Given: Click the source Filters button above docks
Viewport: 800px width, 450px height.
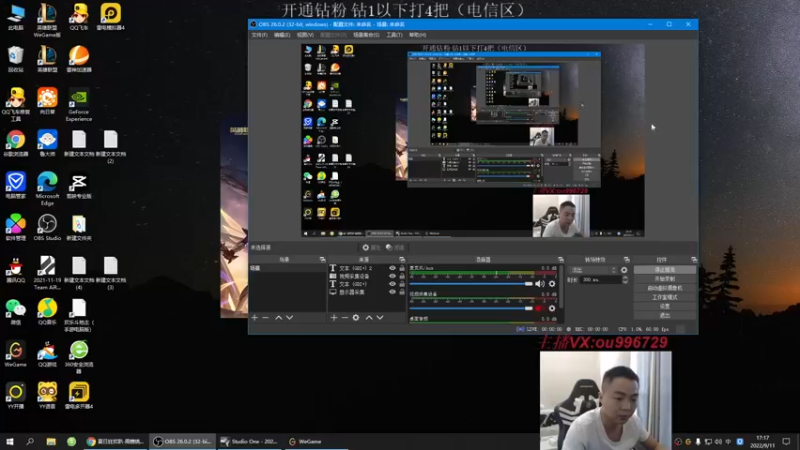Looking at the screenshot, I should click(395, 247).
